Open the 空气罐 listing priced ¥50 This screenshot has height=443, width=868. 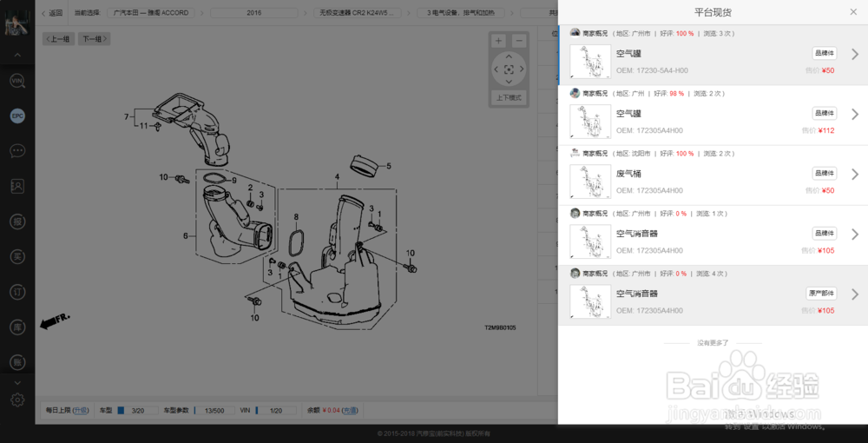click(x=713, y=56)
